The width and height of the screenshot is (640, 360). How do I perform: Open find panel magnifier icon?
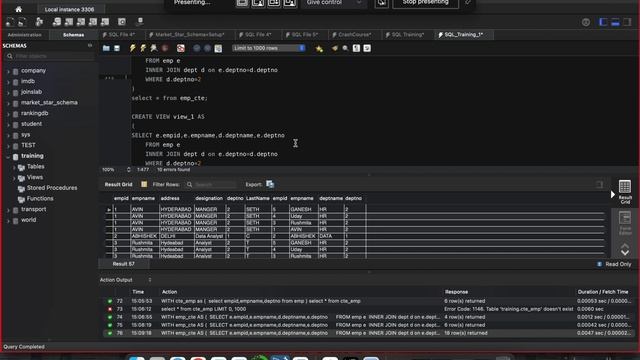(x=345, y=48)
